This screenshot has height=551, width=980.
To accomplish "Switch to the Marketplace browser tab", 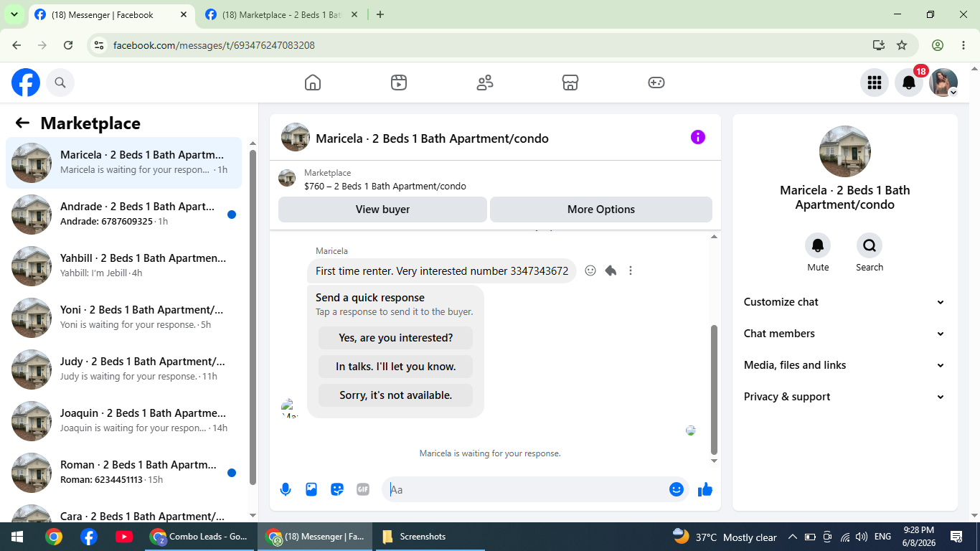I will pyautogui.click(x=282, y=15).
